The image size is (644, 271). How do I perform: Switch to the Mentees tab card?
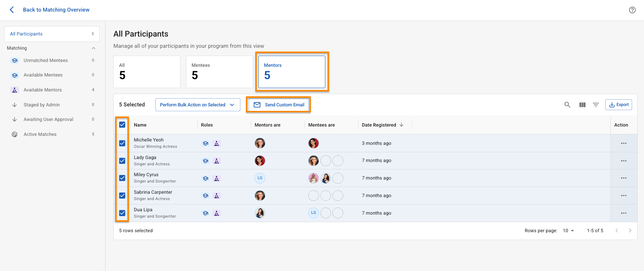pyautogui.click(x=219, y=72)
